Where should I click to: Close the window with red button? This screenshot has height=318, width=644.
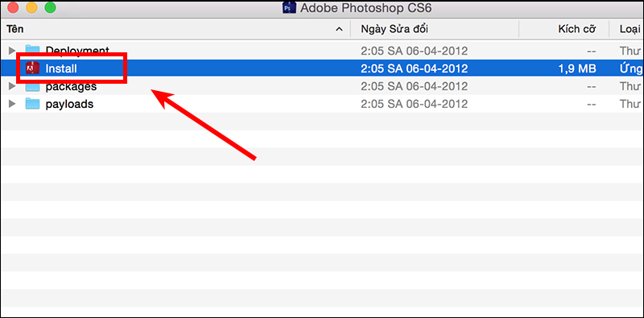[14, 7]
